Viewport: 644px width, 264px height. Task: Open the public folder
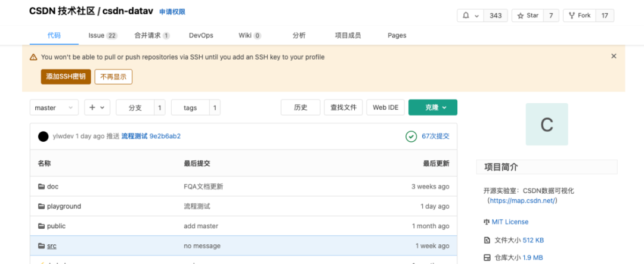click(x=56, y=226)
